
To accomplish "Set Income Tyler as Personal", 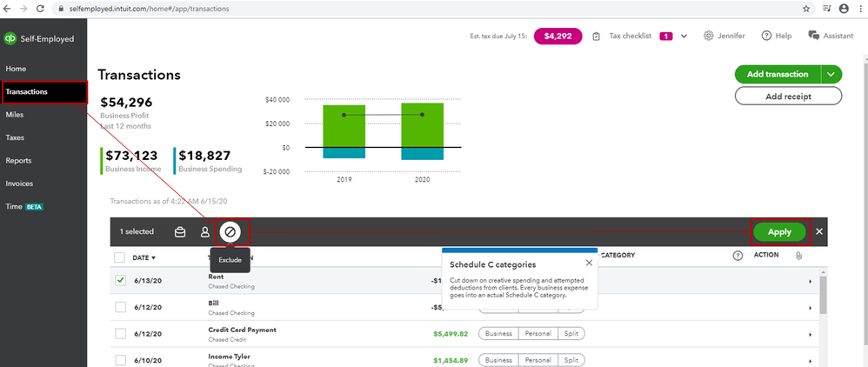I will (x=538, y=360).
